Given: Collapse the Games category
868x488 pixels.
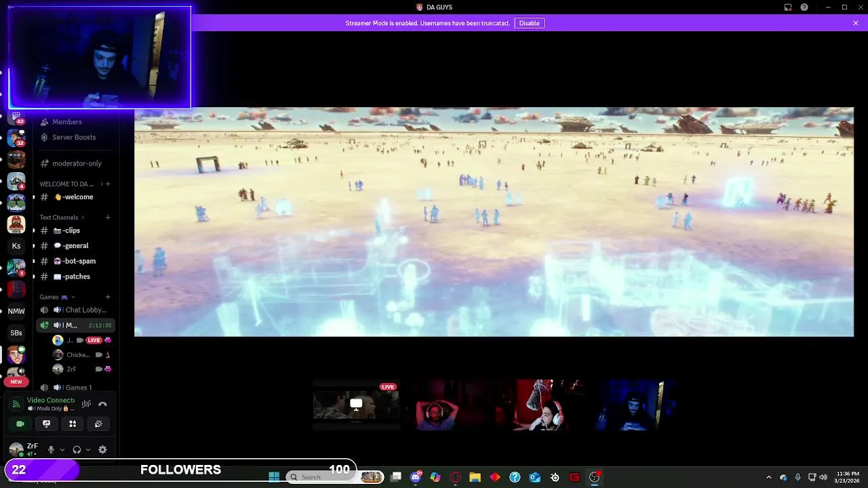Looking at the screenshot, I should pos(57,297).
